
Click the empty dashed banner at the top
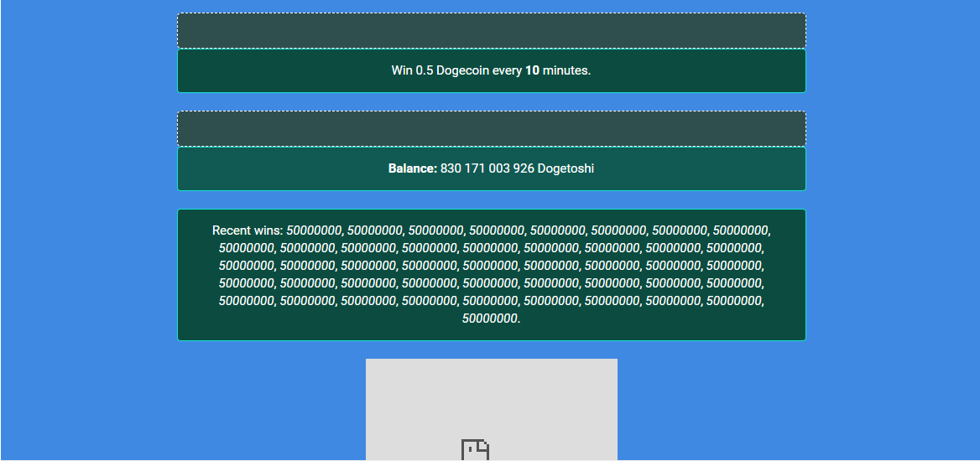pyautogui.click(x=491, y=31)
